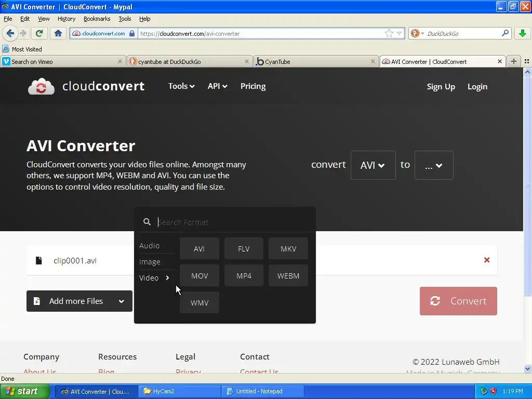Click the Login link
The image size is (532, 399).
pyautogui.click(x=477, y=87)
